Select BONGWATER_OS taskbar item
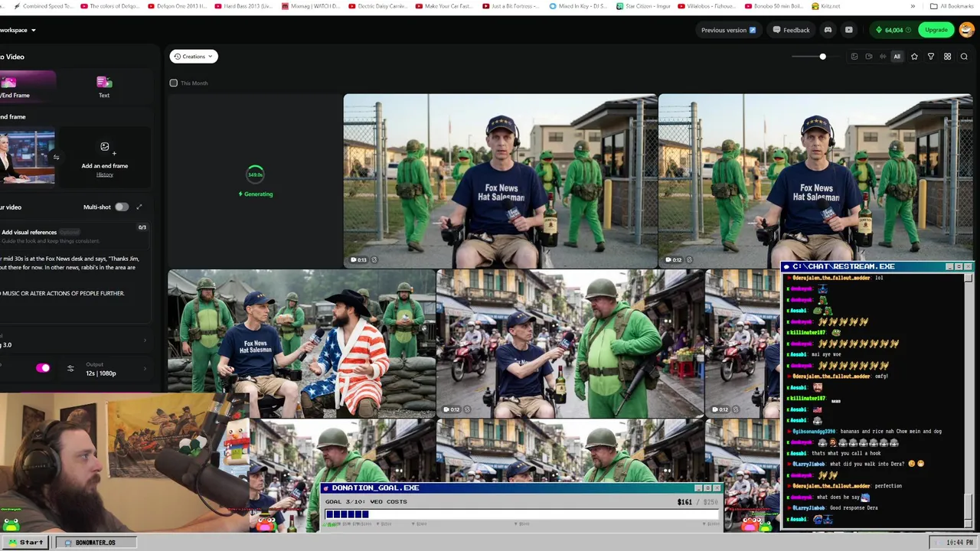Viewport: 980px width, 551px height. (95, 543)
